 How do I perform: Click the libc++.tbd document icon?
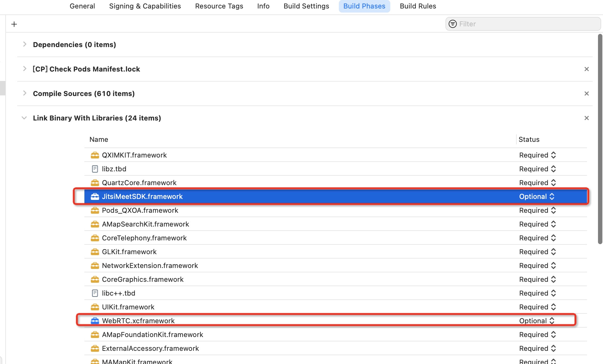tap(95, 293)
